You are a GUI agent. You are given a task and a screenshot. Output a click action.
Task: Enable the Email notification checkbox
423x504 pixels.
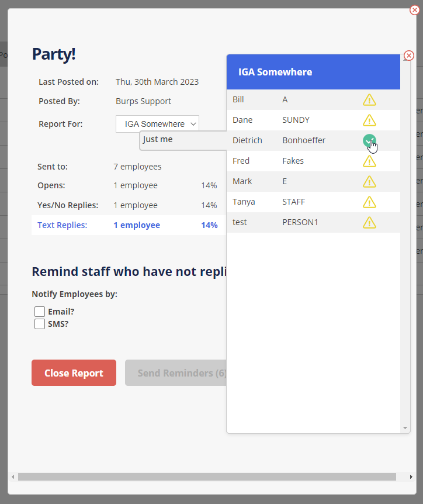[40, 312]
